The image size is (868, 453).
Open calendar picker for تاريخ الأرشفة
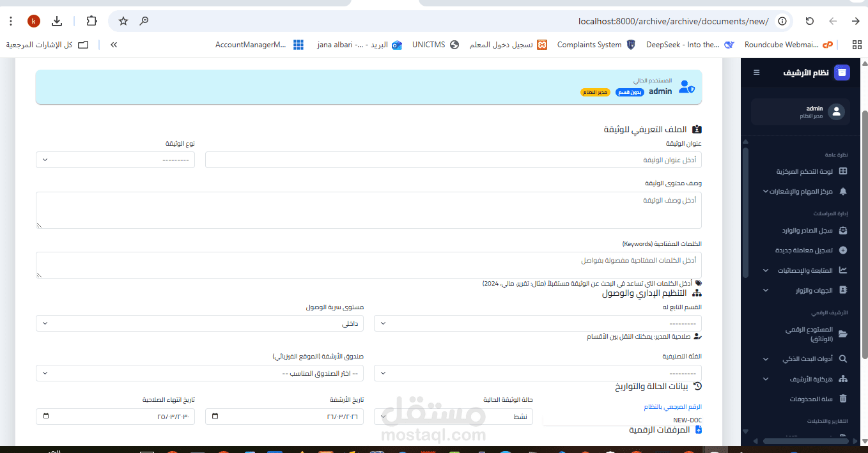click(215, 417)
